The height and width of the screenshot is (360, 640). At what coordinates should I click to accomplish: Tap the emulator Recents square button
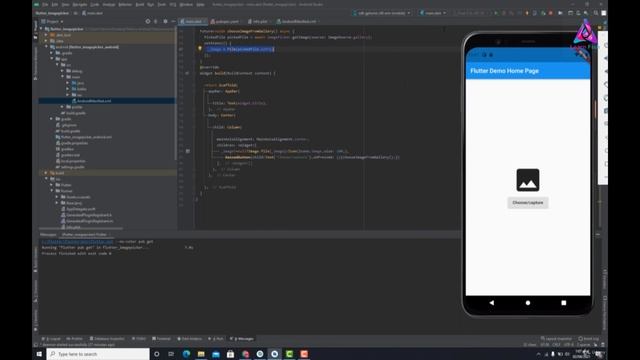coord(564,303)
